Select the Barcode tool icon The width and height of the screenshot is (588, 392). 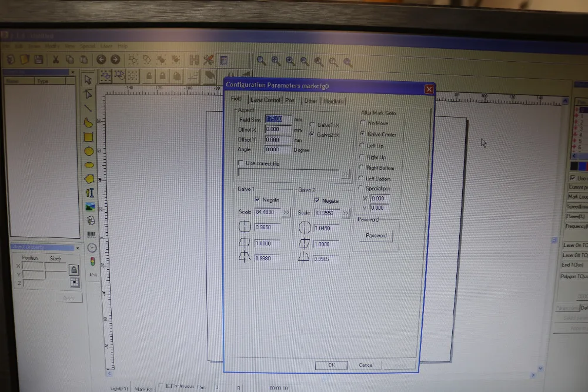click(x=91, y=234)
